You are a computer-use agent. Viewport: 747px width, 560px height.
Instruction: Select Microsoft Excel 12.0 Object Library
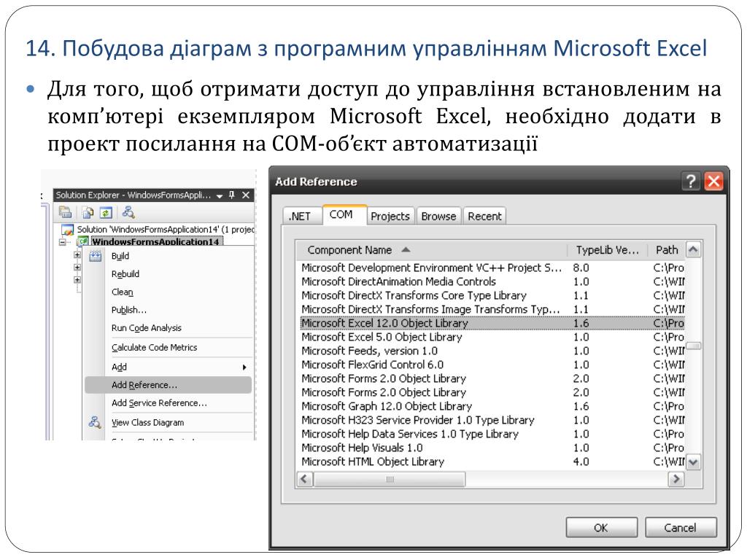pos(492,323)
